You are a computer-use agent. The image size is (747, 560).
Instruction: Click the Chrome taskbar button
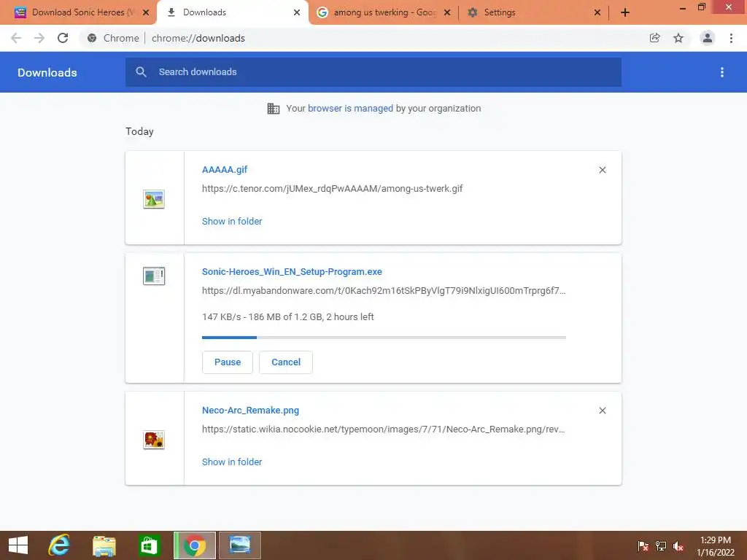[x=194, y=545]
